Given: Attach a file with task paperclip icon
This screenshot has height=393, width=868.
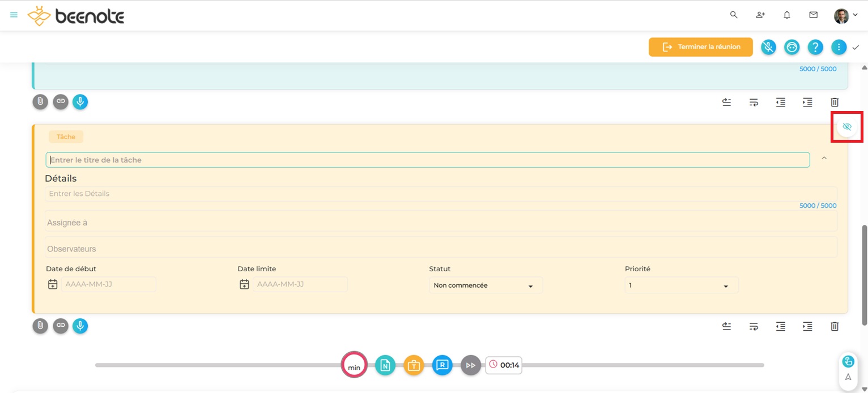Looking at the screenshot, I should (x=40, y=326).
